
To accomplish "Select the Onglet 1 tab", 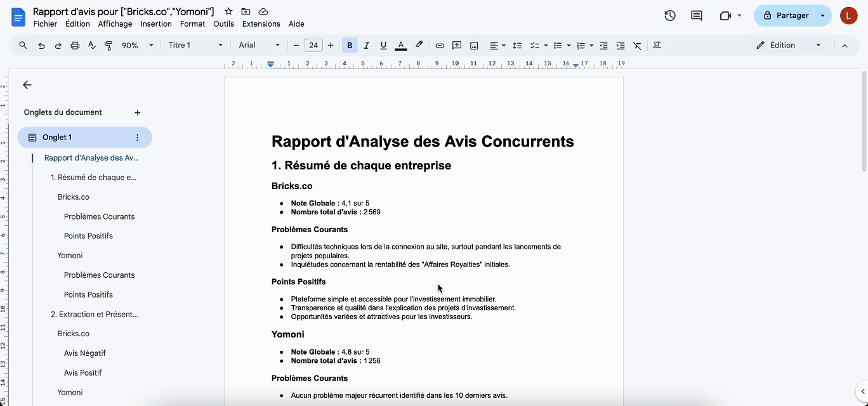I will point(85,137).
